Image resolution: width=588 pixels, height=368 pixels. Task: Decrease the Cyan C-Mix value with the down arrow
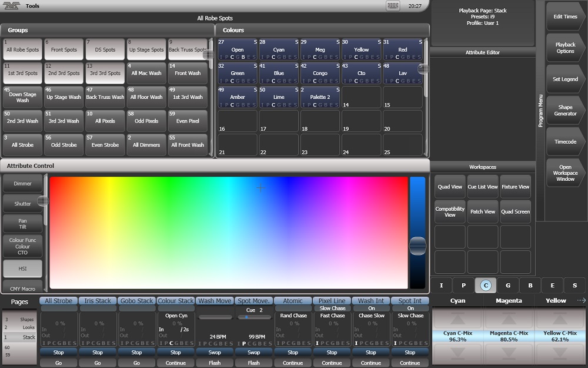[457, 353]
